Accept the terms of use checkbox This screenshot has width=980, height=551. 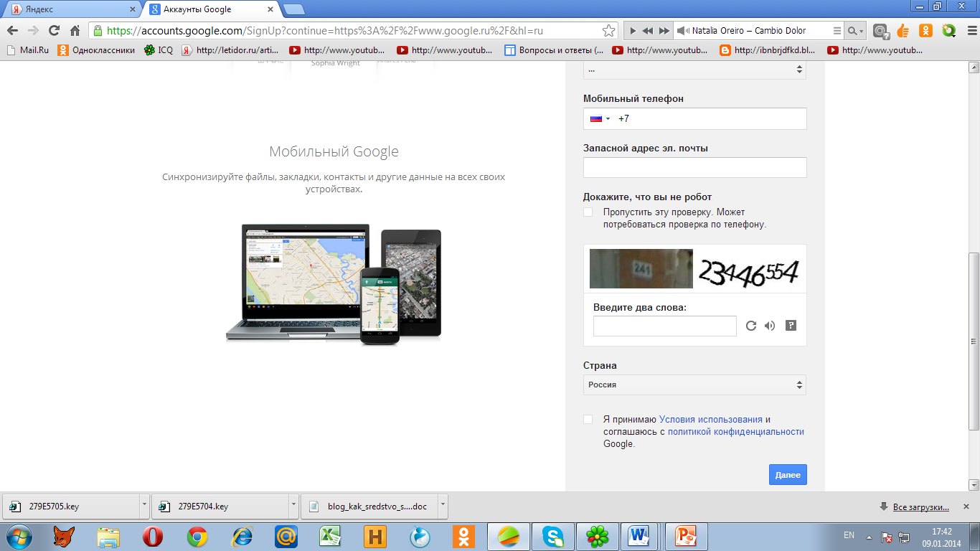[588, 420]
